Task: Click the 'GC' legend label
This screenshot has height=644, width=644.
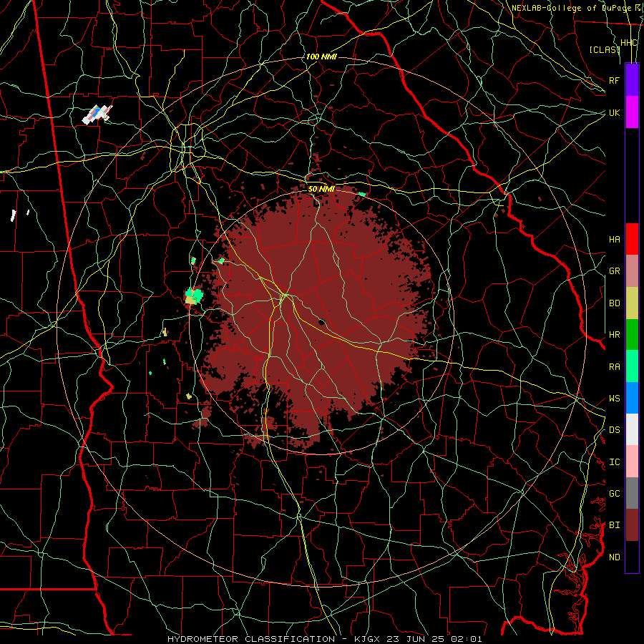Action: [x=615, y=494]
